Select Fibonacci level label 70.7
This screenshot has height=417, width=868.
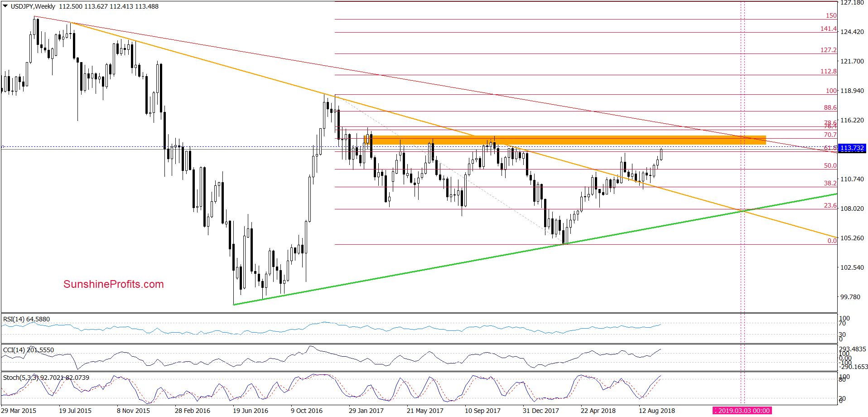click(x=830, y=135)
